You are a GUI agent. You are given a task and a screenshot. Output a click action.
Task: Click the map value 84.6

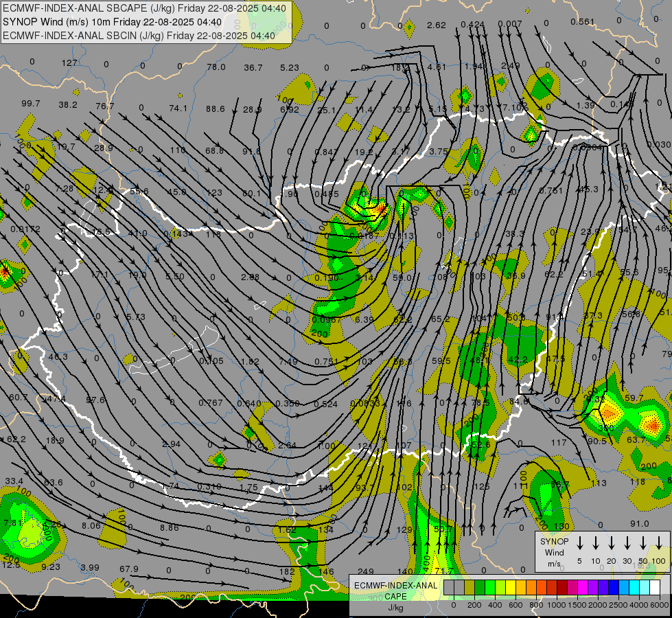click(x=518, y=402)
